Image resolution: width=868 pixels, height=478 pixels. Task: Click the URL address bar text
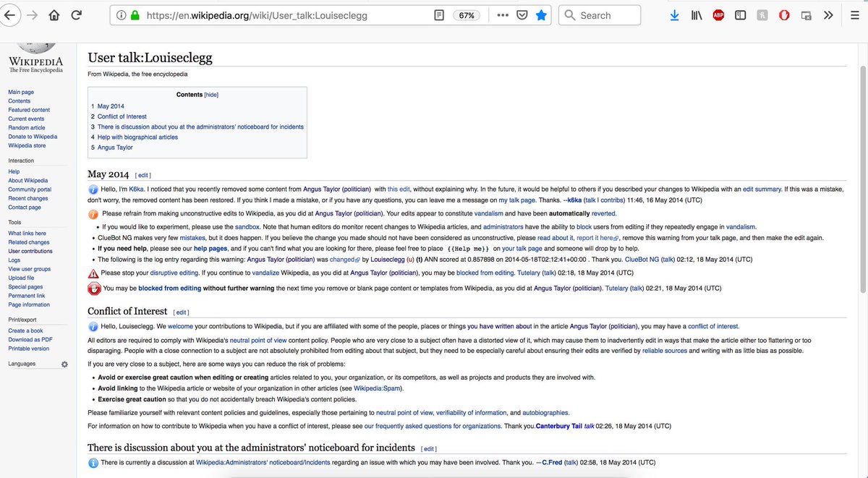(257, 15)
